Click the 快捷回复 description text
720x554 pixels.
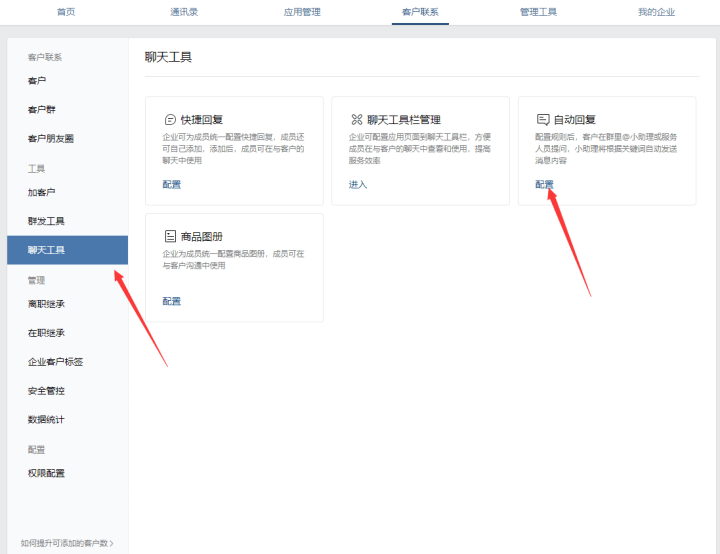coord(233,149)
